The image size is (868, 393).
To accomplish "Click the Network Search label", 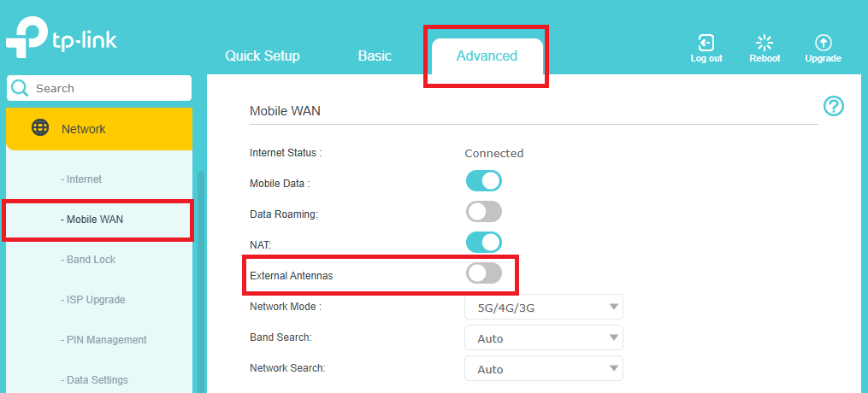I will click(x=287, y=367).
